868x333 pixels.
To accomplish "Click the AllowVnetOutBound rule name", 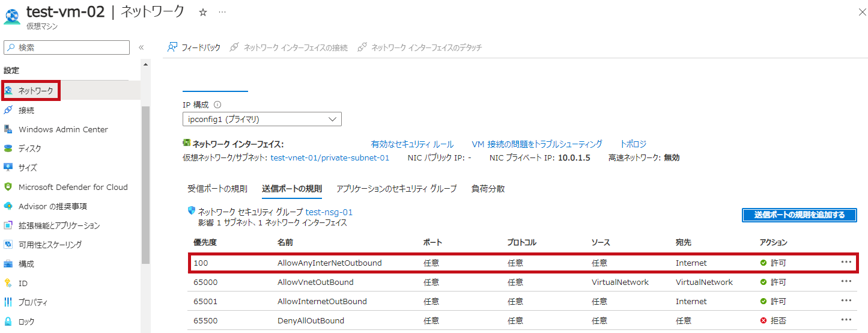I will (x=315, y=282).
